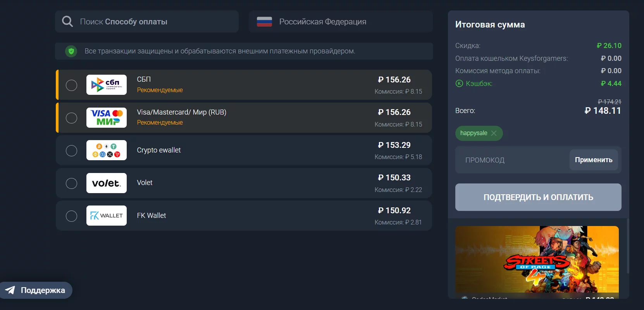Click the Visa/Mastercard/Мир logo
The image size is (644, 310).
(107, 118)
